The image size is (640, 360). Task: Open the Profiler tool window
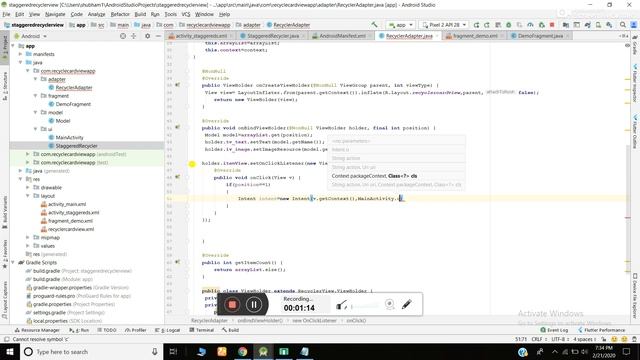pyautogui.click(x=136, y=330)
